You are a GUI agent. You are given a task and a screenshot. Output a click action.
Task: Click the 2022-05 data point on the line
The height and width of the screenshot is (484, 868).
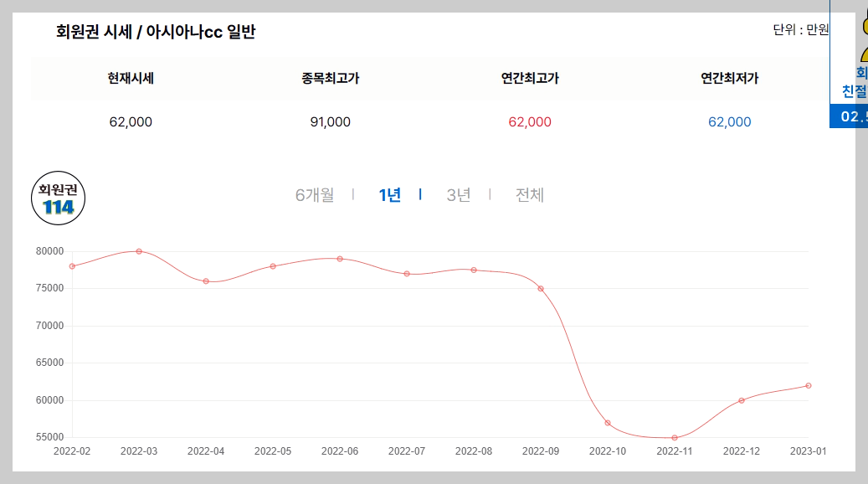273,266
